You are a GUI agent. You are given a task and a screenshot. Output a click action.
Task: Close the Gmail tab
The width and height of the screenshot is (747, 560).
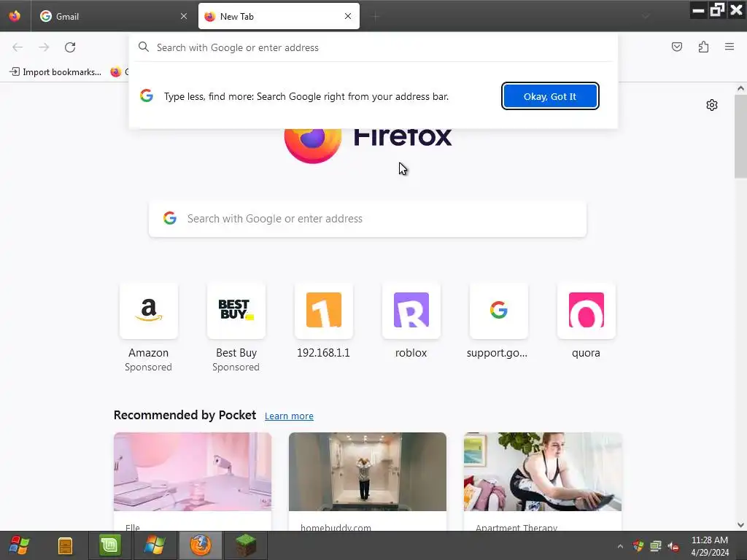pyautogui.click(x=184, y=16)
